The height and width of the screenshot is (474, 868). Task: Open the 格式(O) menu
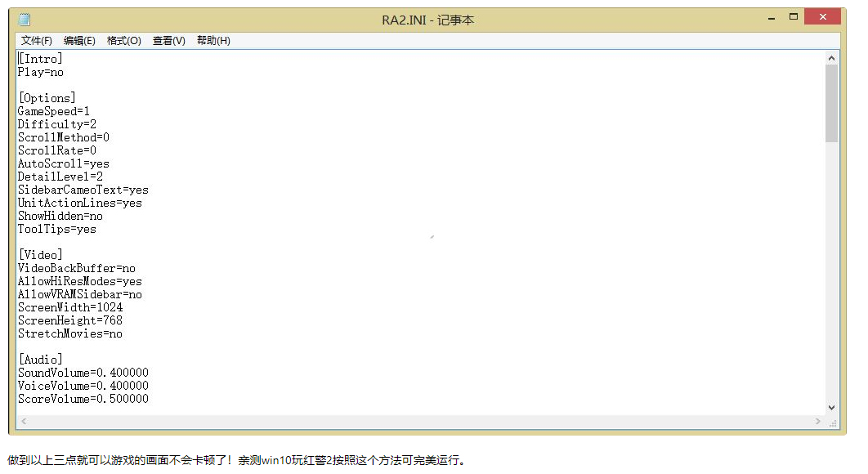[123, 40]
